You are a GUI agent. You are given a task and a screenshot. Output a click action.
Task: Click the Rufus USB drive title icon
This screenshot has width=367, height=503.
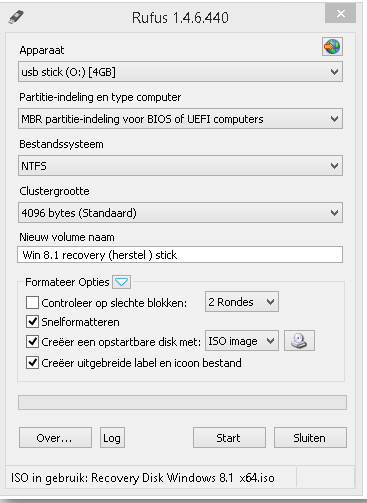tap(16, 17)
